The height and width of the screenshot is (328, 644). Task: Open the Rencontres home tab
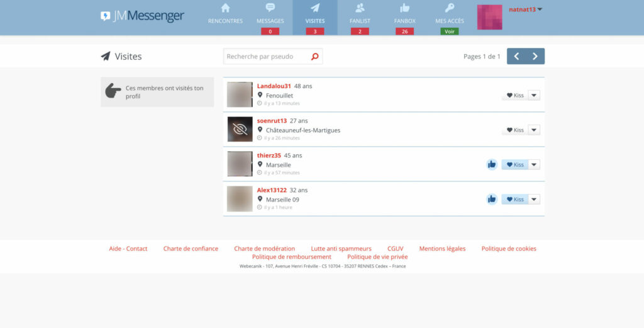coord(225,14)
